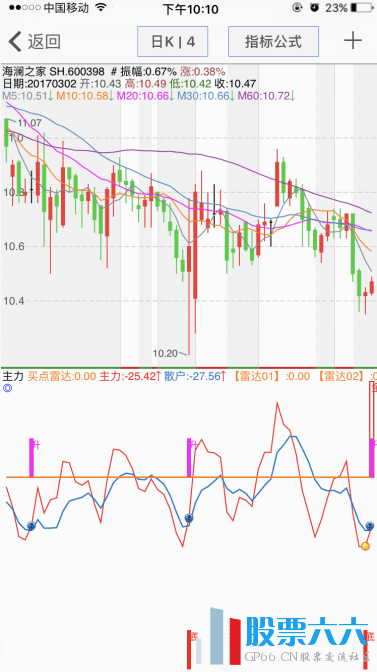Tap the yellow sun marker on indicator line
Image resolution: width=377 pixels, height=672 pixels.
(x=365, y=546)
